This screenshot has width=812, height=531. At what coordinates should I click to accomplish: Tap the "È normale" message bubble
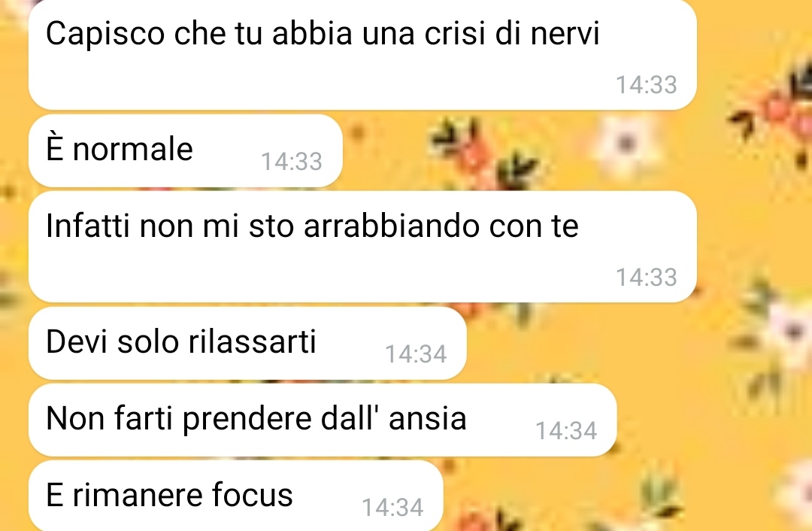point(186,150)
